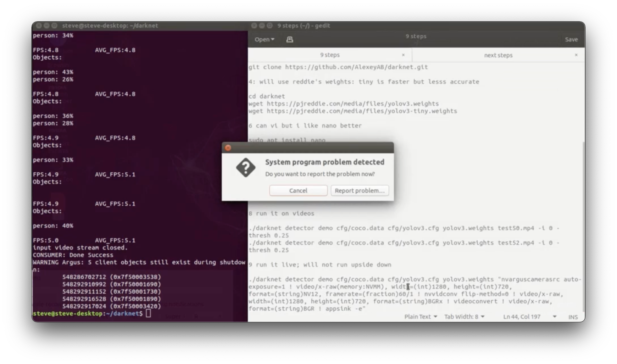
Task: Click the Report problem button
Action: 360,190
